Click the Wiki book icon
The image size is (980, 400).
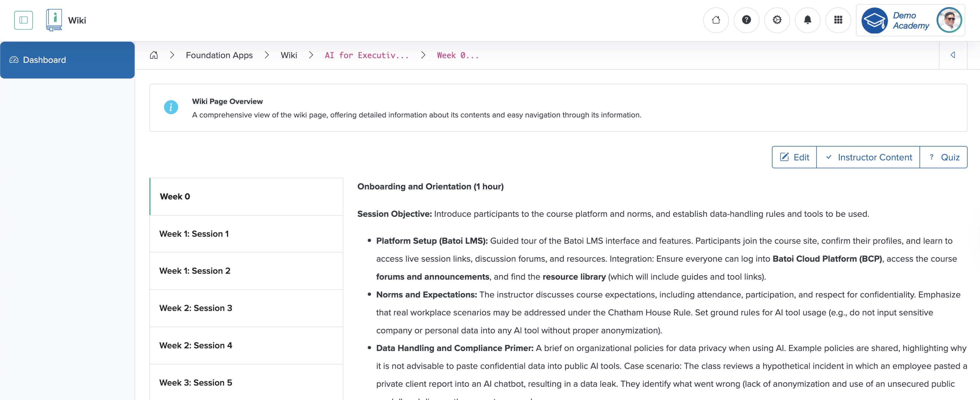click(54, 20)
